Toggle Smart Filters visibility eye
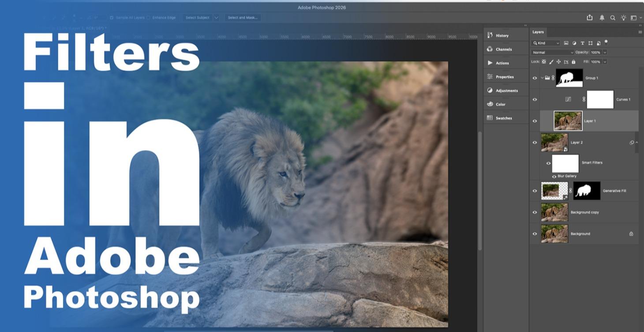The width and height of the screenshot is (644, 332). pos(548,163)
